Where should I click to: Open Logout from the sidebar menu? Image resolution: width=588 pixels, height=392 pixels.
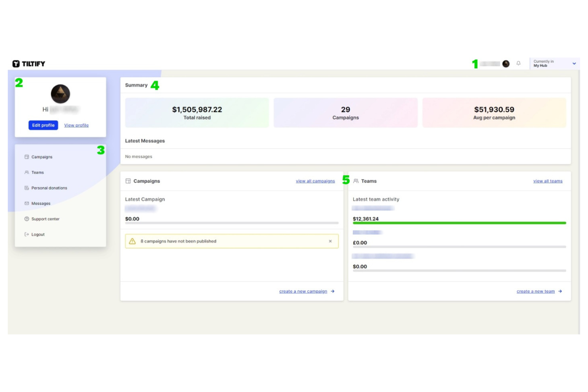pos(38,234)
